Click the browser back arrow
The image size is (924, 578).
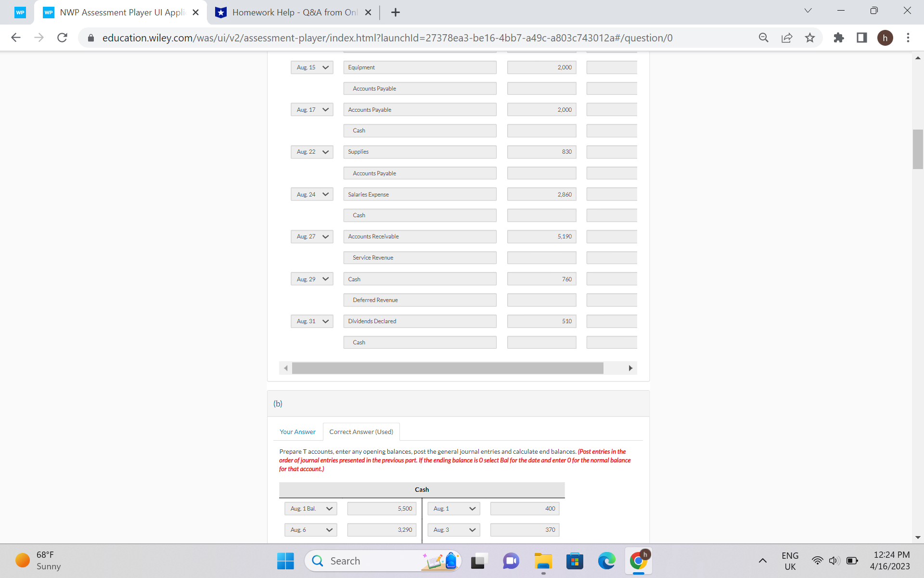16,38
